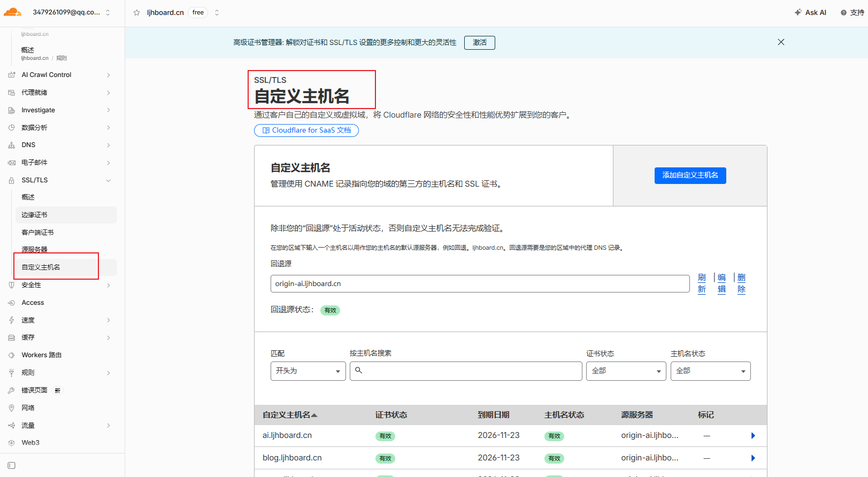Open the 支持 help icon
Screen dimensions: 868x477
(x=843, y=13)
